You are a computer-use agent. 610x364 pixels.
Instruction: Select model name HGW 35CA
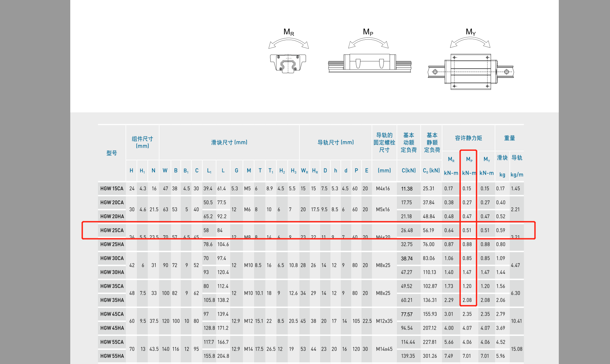click(112, 286)
